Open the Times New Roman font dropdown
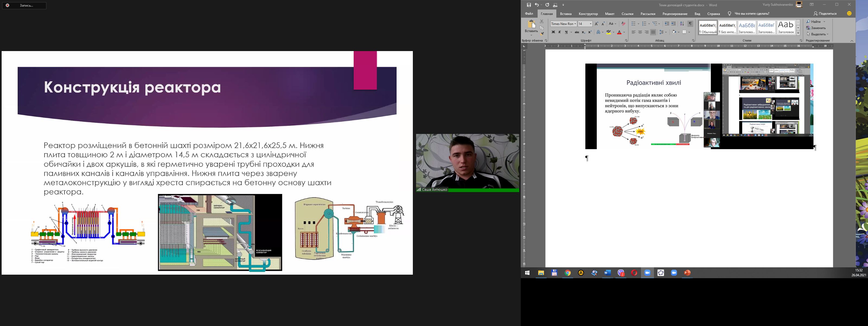 coord(575,24)
